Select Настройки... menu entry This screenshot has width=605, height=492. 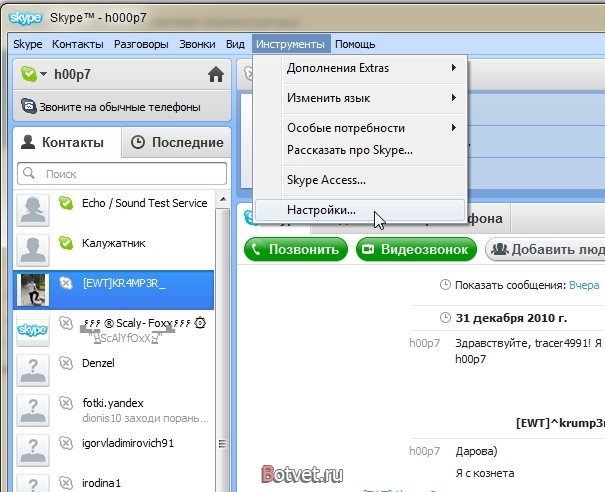tap(360, 210)
